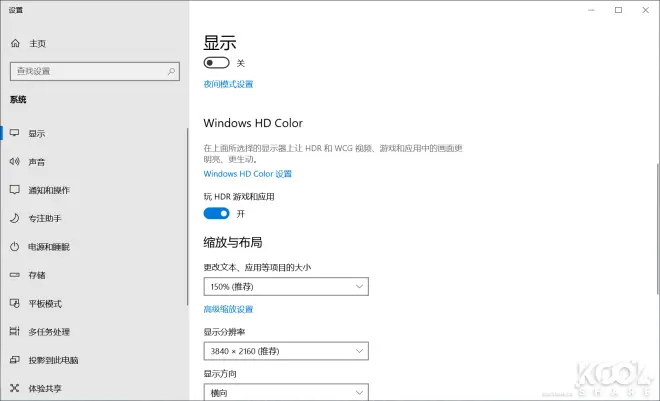Click the notification icon for 通知和操作
The height and width of the screenshot is (401, 660).
point(14,190)
